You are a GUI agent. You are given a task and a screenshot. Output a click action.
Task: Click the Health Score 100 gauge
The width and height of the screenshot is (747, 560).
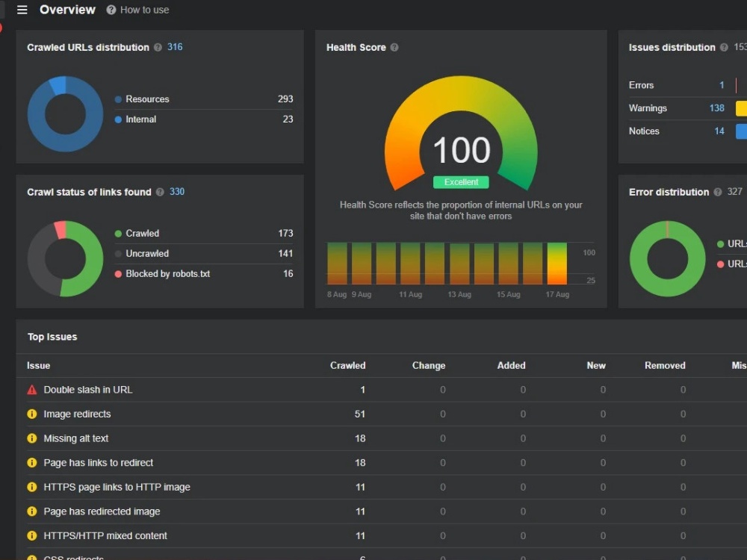click(461, 134)
